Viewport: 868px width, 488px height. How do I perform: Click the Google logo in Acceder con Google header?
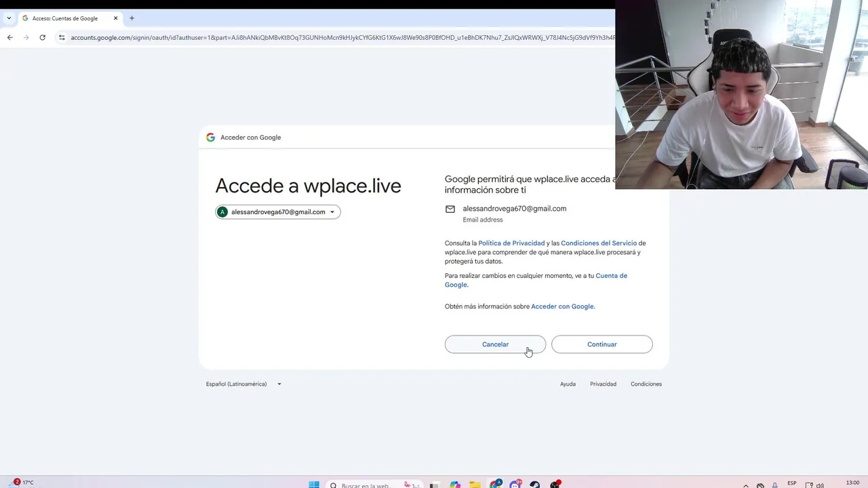coord(210,137)
